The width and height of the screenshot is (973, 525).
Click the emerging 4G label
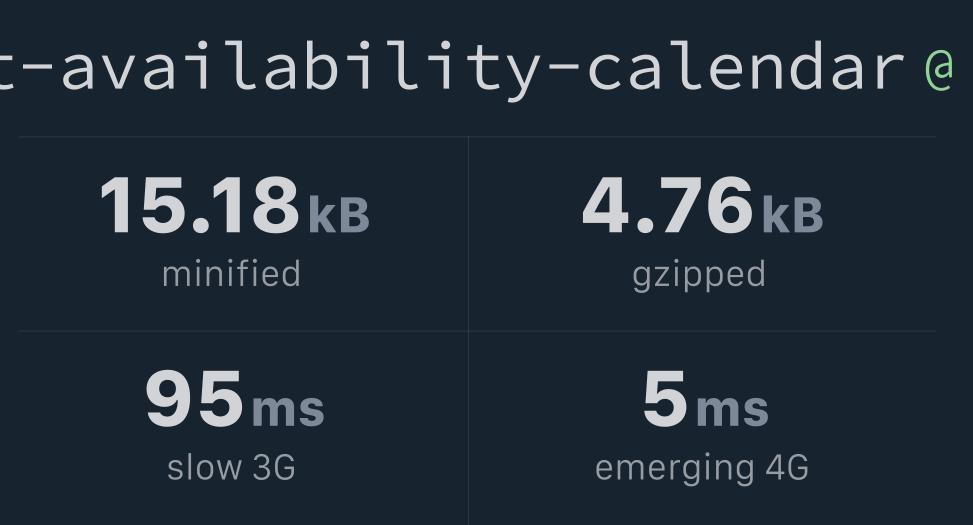click(x=702, y=469)
